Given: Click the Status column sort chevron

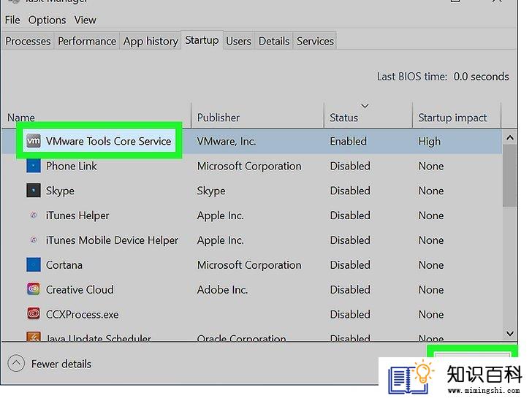Looking at the screenshot, I should coord(365,106).
